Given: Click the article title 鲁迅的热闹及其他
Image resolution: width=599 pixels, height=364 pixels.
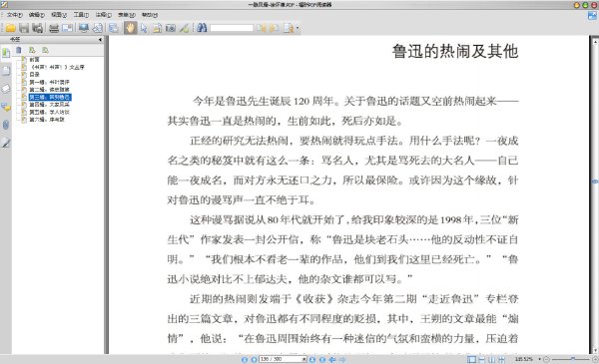Looking at the screenshot, I should tap(455, 52).
